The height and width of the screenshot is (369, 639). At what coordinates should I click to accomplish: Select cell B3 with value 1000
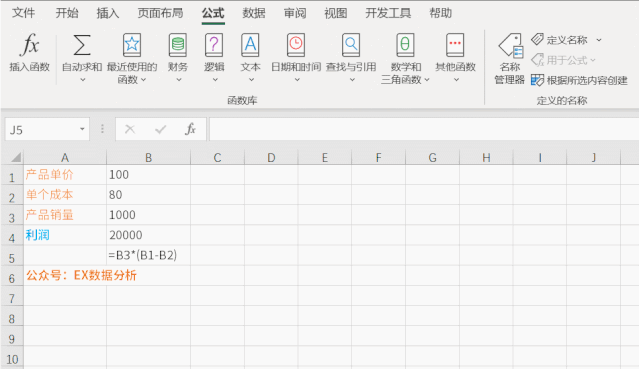148,215
